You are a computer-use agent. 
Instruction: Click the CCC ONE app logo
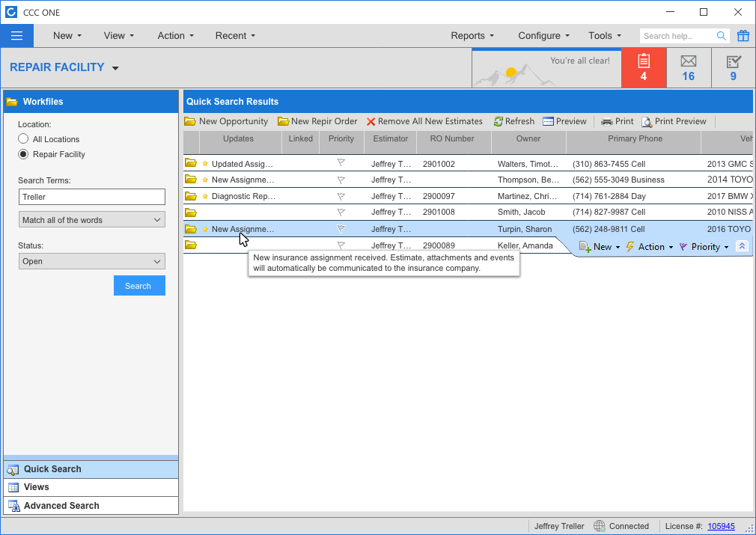tap(10, 12)
